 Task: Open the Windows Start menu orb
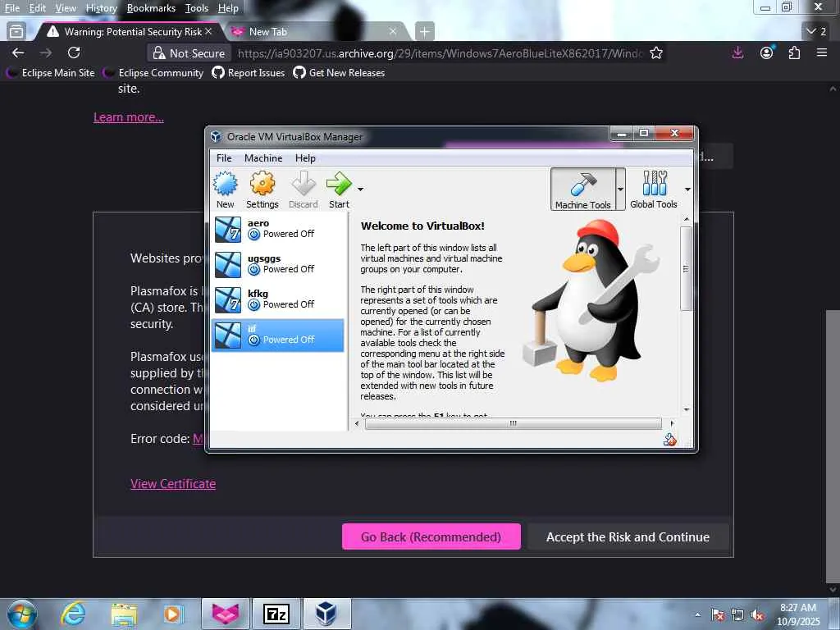[x=22, y=614]
